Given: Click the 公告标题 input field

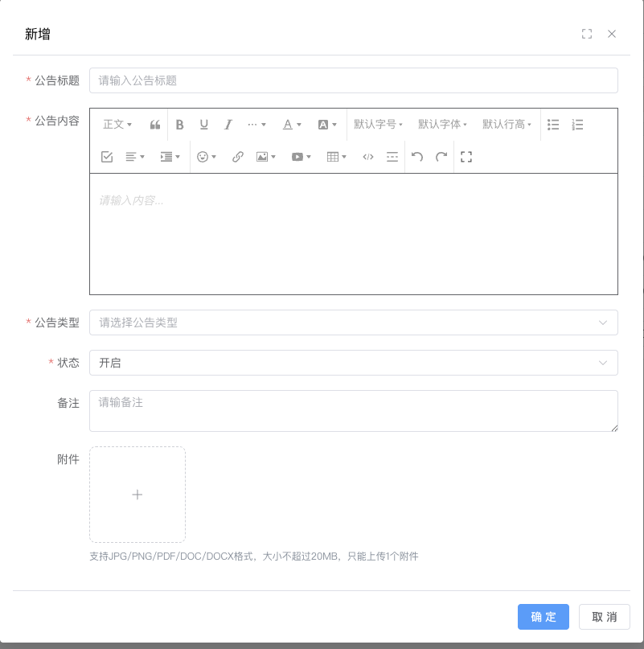Looking at the screenshot, I should [x=353, y=80].
